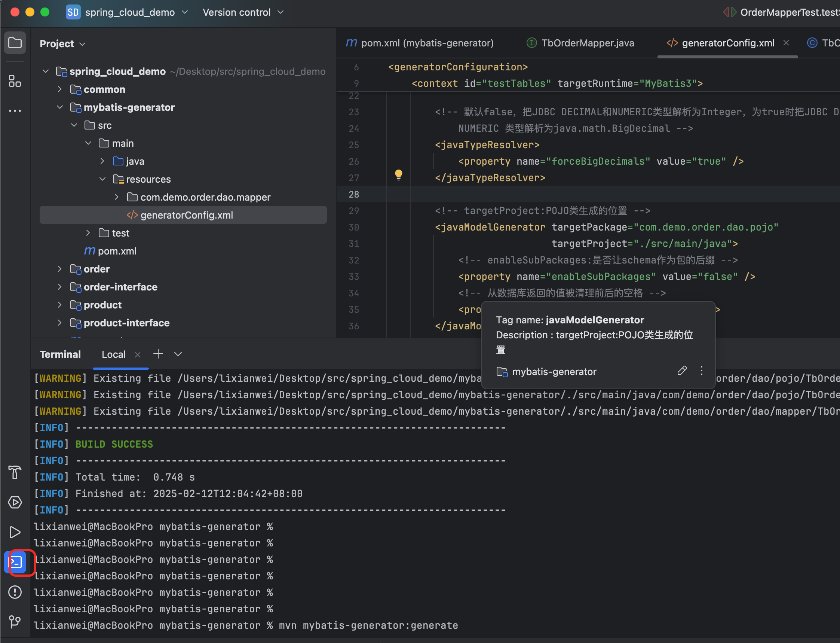The image size is (840, 643).
Task: Expand the test folder
Action: click(x=88, y=233)
